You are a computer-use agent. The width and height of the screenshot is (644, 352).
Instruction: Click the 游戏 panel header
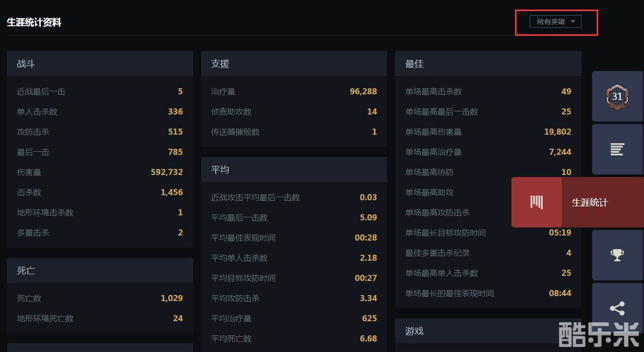click(488, 331)
